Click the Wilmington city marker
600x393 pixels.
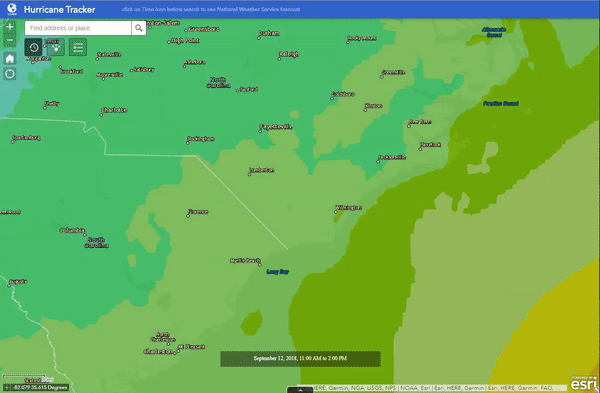[336, 212]
